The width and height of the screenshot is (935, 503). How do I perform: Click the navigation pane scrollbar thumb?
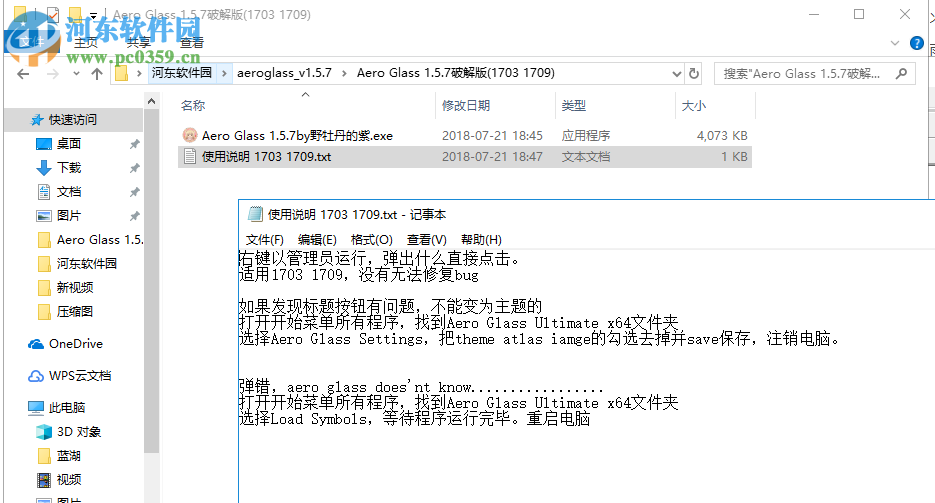point(151,282)
